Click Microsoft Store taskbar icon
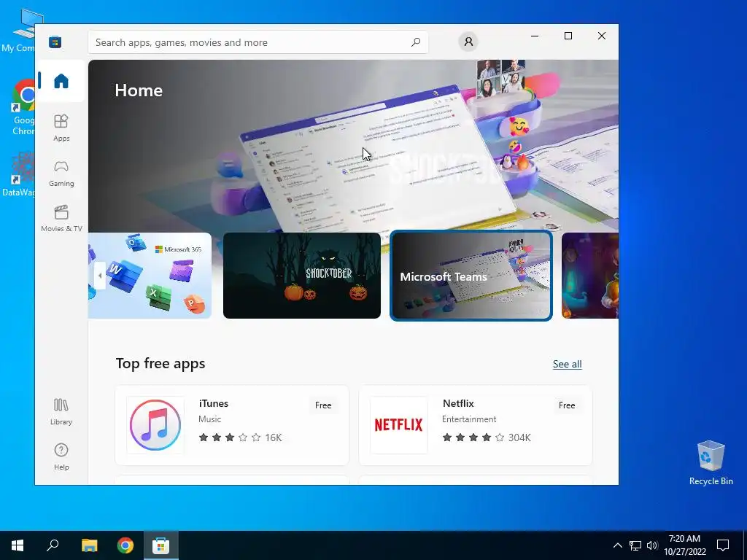The image size is (747, 560). coord(160,545)
